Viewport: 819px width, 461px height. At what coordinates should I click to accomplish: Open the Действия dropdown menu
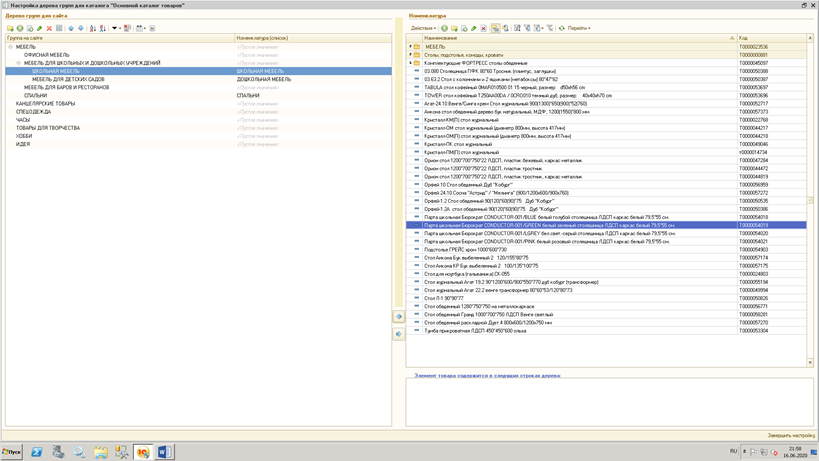(423, 28)
